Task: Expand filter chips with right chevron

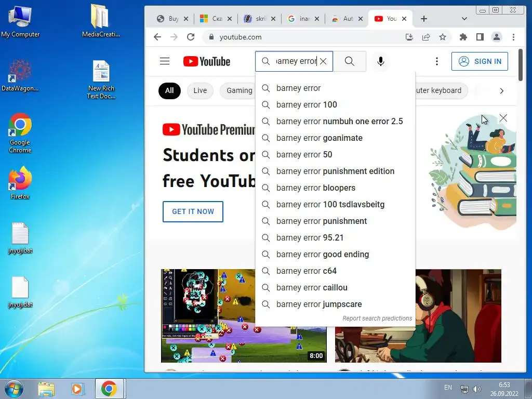Action: click(x=502, y=91)
